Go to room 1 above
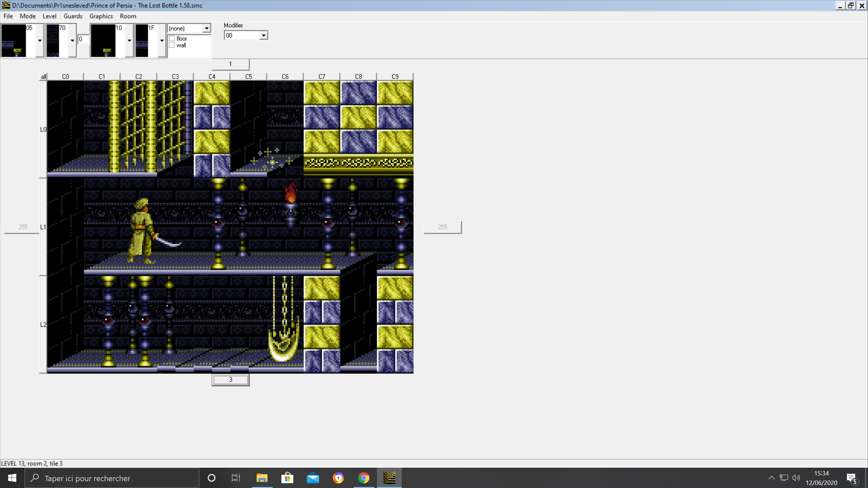Viewport: 868px width, 488px height. pyautogui.click(x=231, y=64)
